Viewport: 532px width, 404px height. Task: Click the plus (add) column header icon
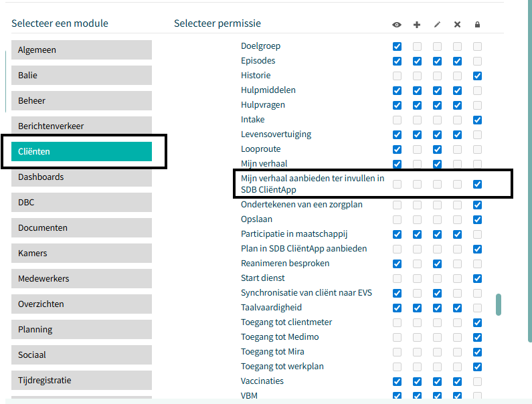[x=417, y=25]
